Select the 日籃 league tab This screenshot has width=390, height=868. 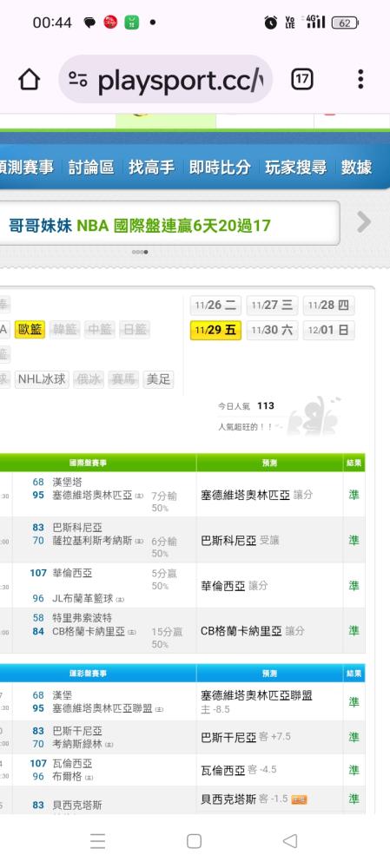pyautogui.click(x=135, y=330)
